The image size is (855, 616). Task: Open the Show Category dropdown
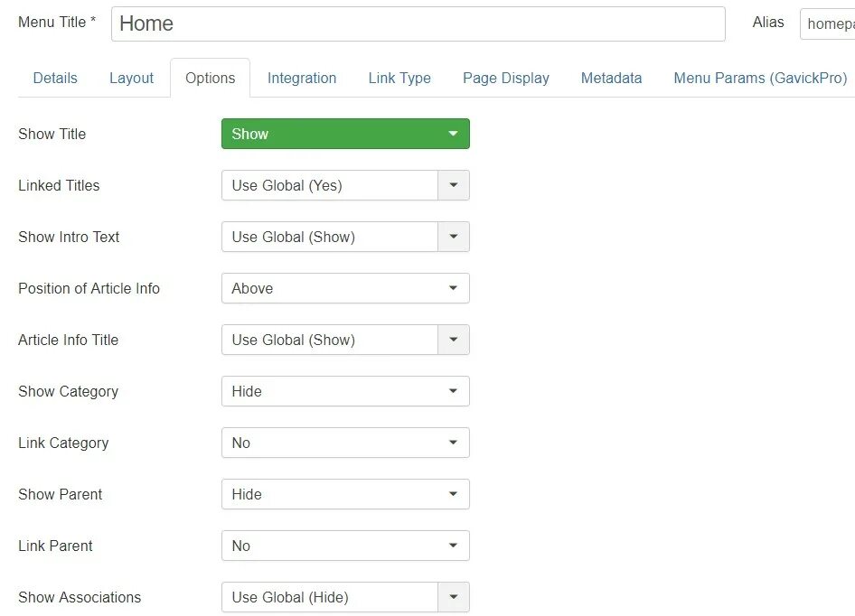(345, 391)
